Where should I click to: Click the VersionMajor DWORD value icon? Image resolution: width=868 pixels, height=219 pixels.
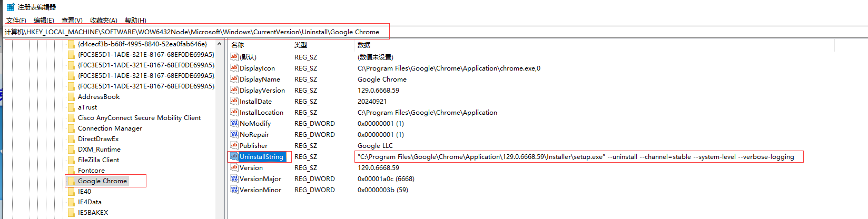tap(234, 178)
